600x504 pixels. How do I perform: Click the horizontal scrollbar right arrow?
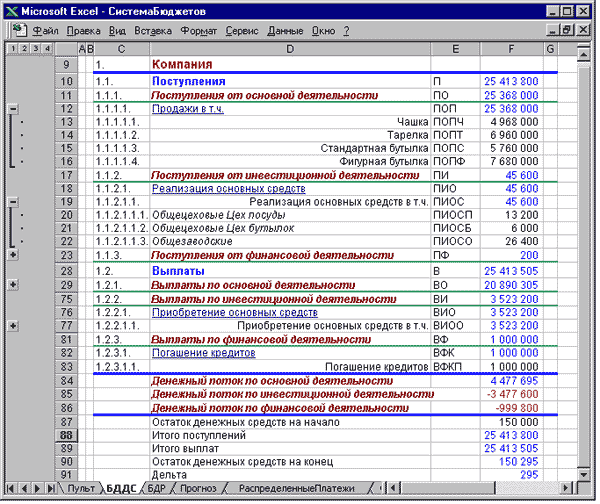[x=566, y=488]
